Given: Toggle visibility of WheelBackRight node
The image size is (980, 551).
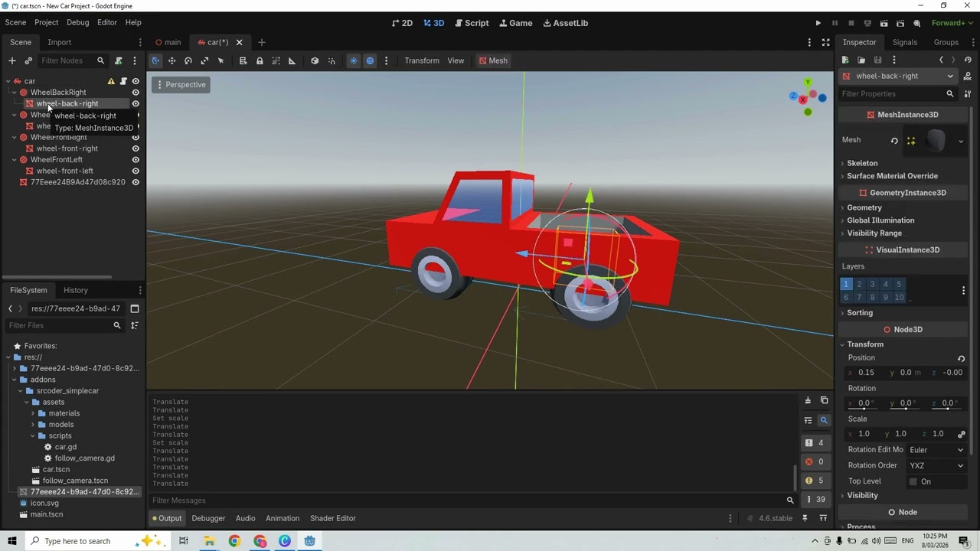Looking at the screenshot, I should tap(136, 93).
